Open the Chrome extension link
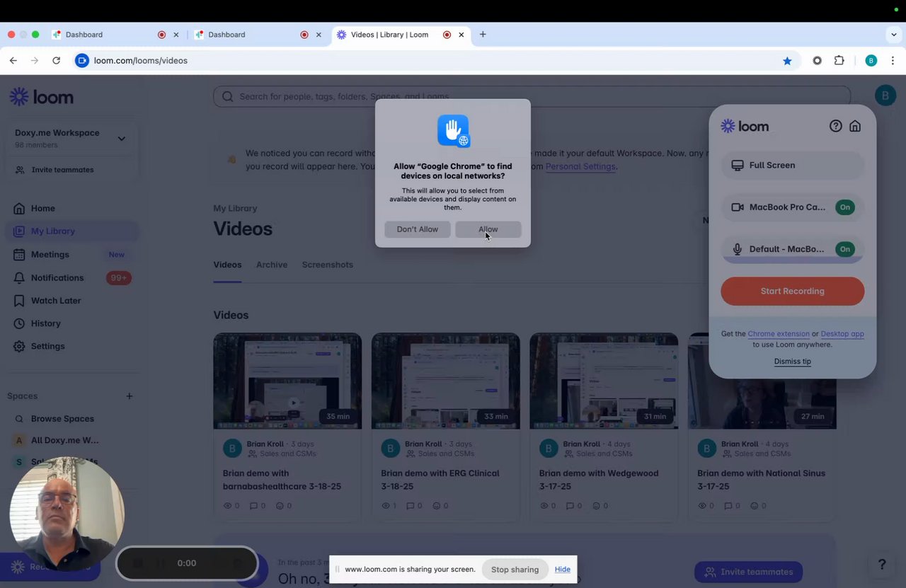The width and height of the screenshot is (906, 588). click(779, 334)
